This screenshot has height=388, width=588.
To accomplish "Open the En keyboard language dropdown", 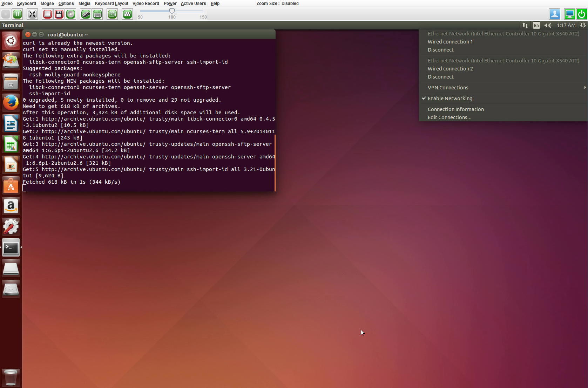I will [x=536, y=25].
